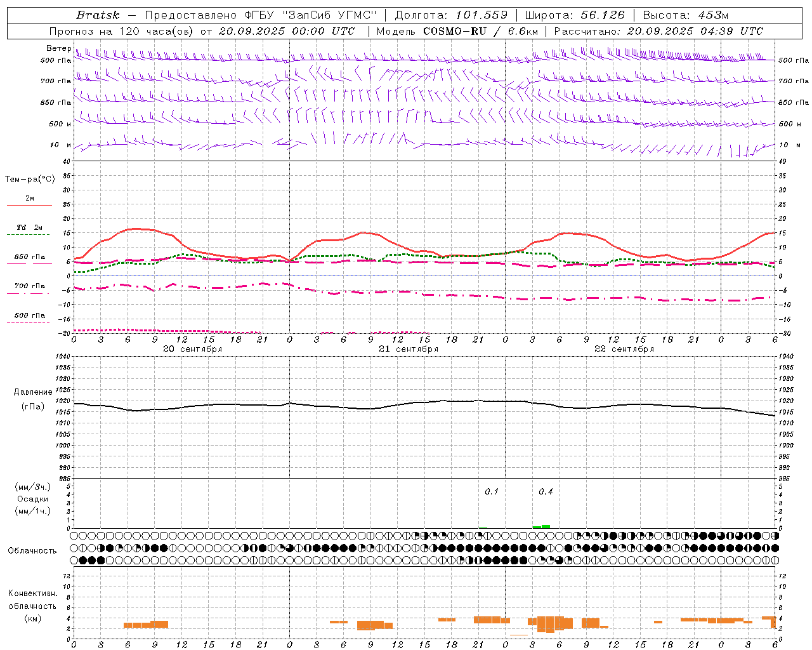Click '500 гПа' entry in temperature legend
Screen dimensions: 812x650
pos(30,315)
